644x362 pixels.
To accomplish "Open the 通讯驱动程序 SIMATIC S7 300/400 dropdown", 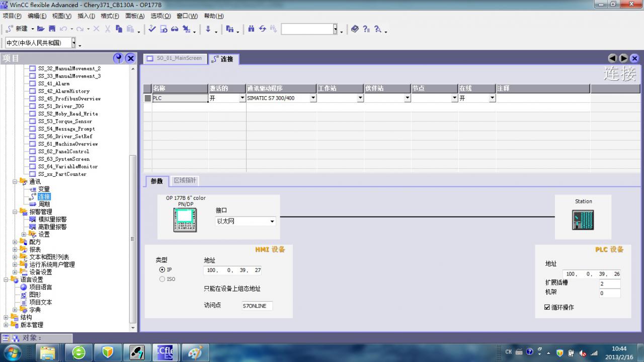I will 313,98.
